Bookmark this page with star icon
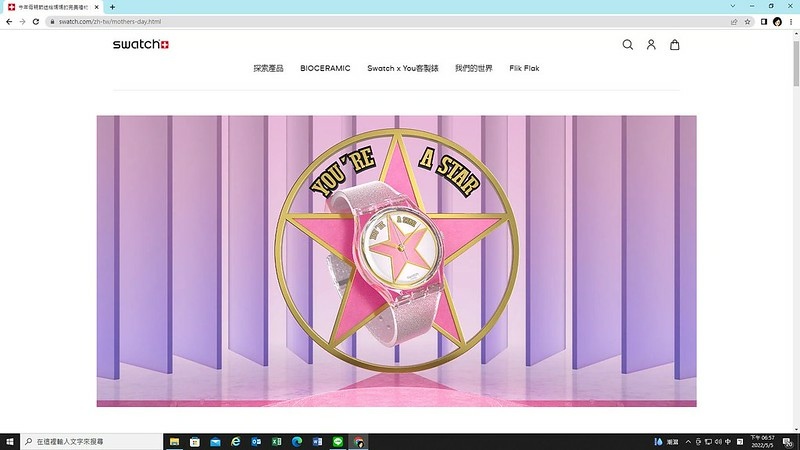800x450 pixels. click(x=747, y=21)
